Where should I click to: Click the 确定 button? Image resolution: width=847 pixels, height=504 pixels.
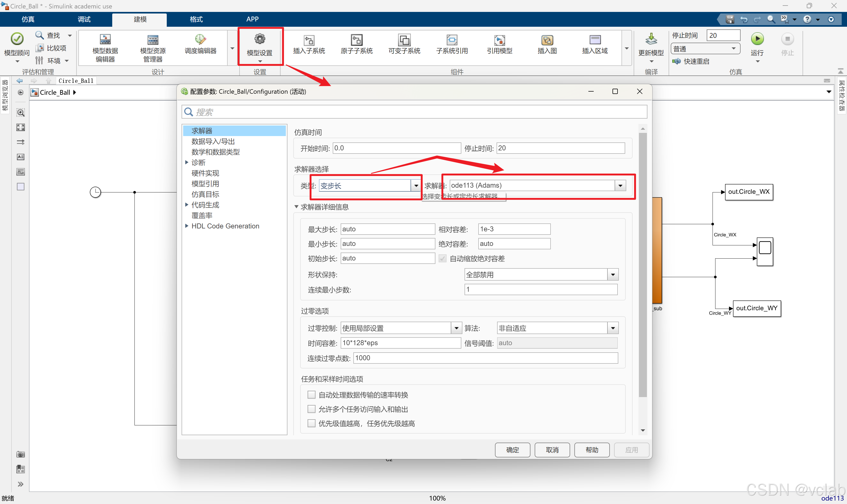tap(512, 450)
